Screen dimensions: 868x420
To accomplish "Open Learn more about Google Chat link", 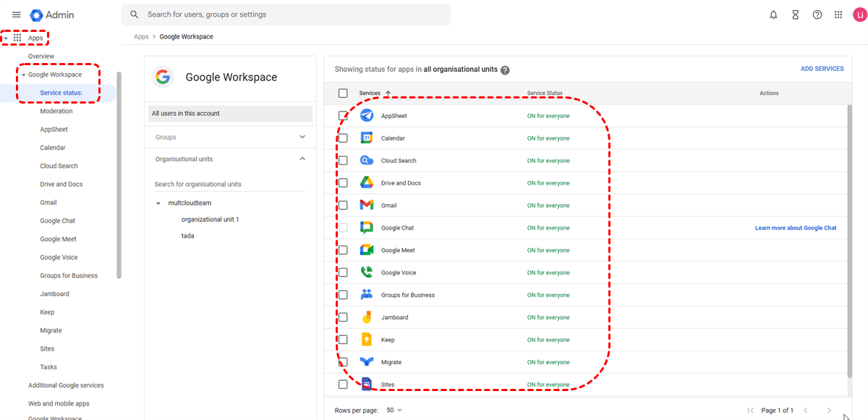I will 796,228.
